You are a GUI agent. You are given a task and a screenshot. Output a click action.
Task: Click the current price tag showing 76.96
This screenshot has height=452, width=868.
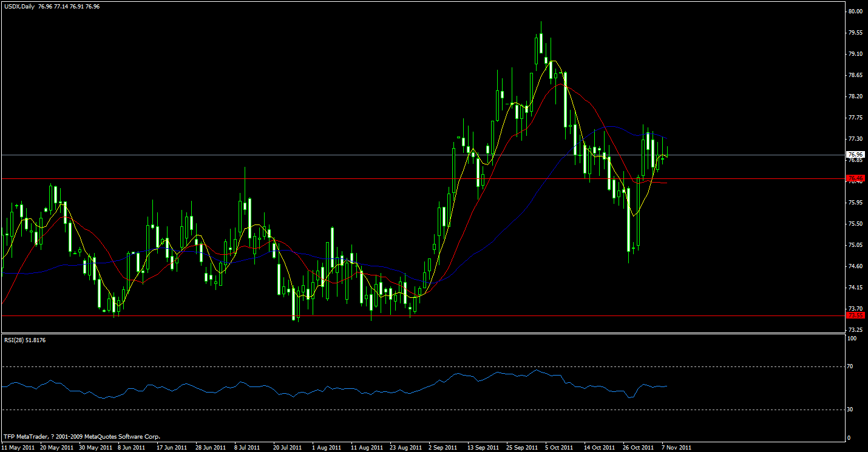click(x=855, y=154)
